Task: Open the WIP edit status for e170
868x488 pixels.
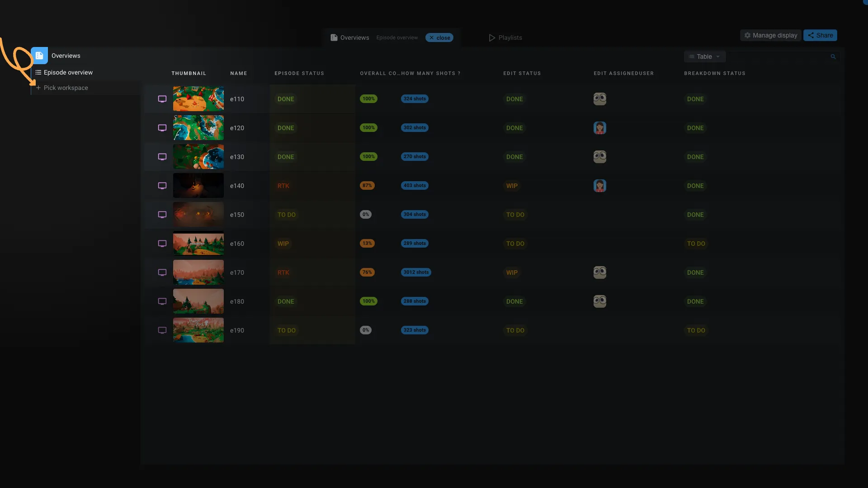Action: pos(512,272)
